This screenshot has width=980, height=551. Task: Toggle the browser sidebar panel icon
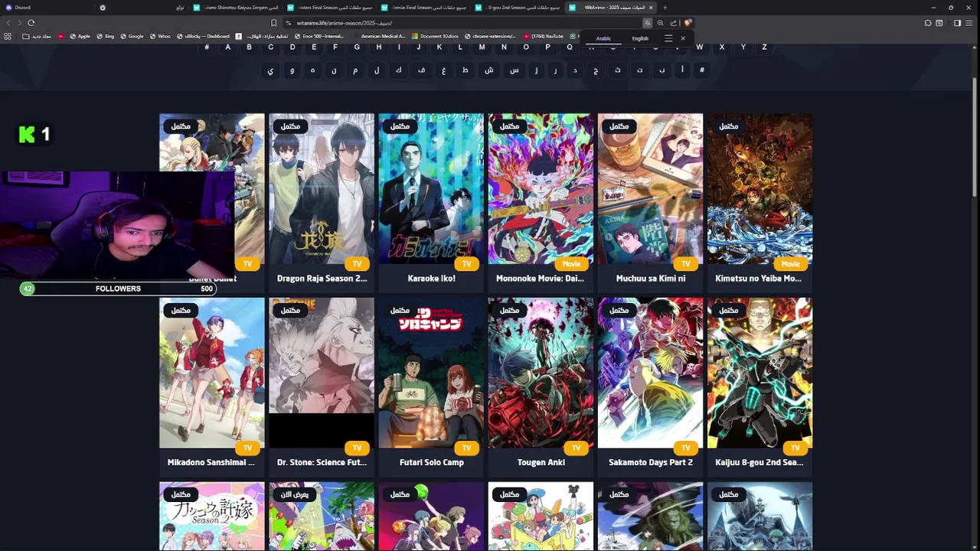point(957,23)
